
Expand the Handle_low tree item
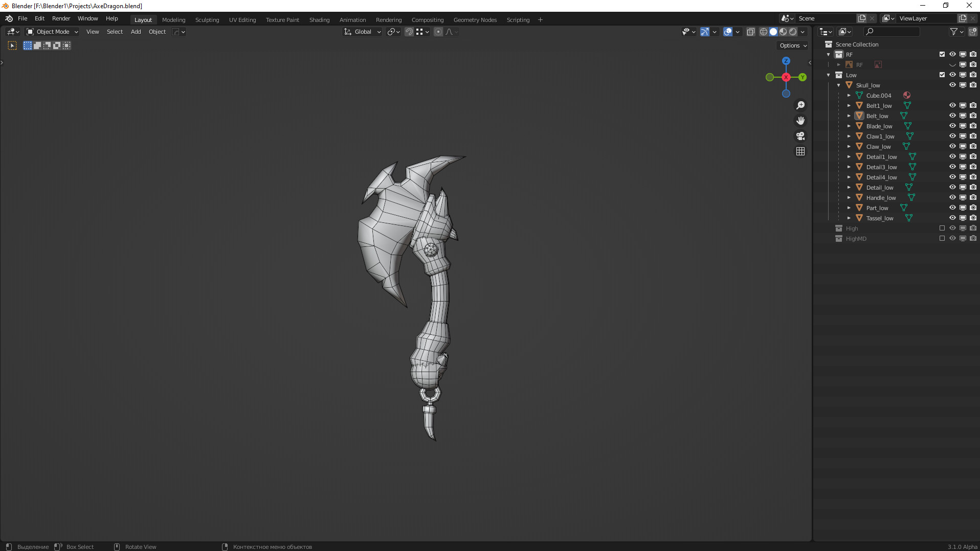pyautogui.click(x=849, y=198)
